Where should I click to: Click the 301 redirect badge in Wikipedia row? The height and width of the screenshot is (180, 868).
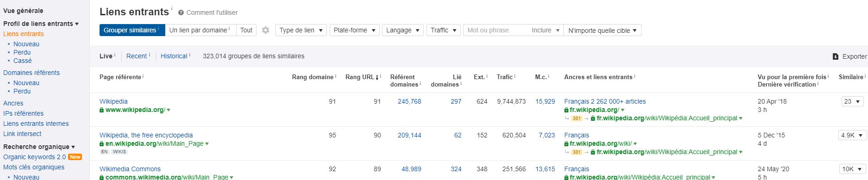pos(576,118)
